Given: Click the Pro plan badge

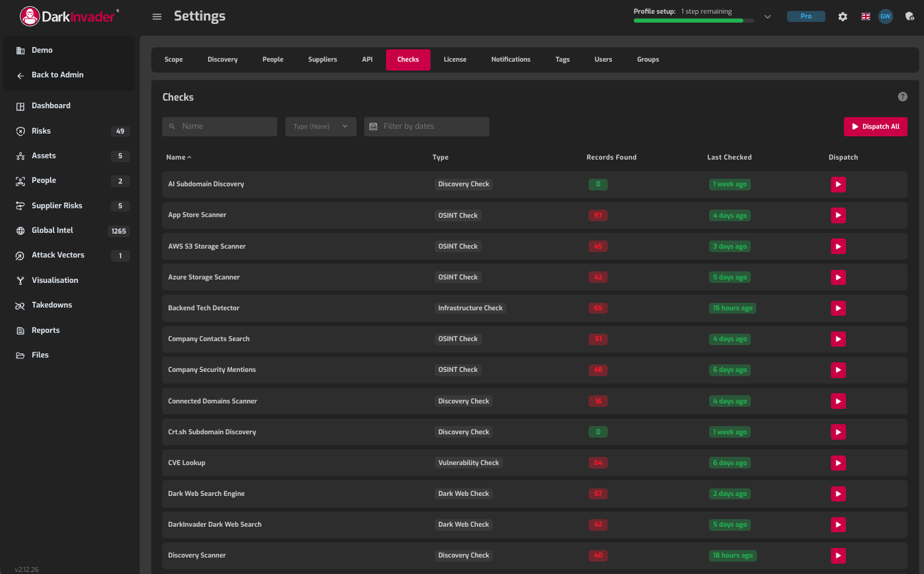Looking at the screenshot, I should point(806,16).
